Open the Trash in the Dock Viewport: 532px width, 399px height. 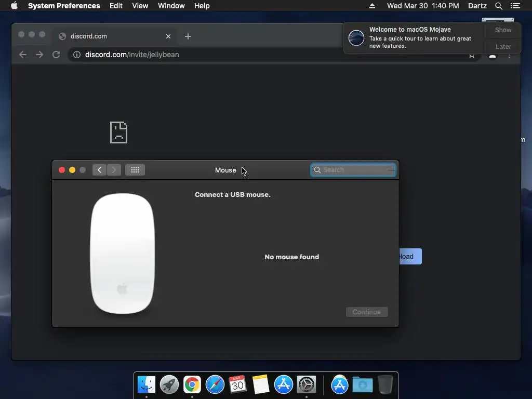pyautogui.click(x=385, y=384)
